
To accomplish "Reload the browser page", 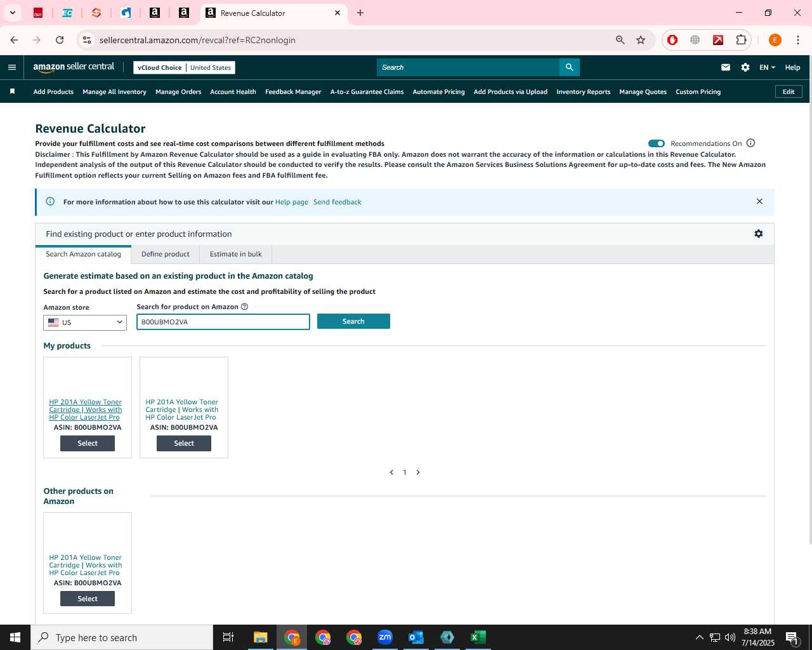I will (60, 40).
